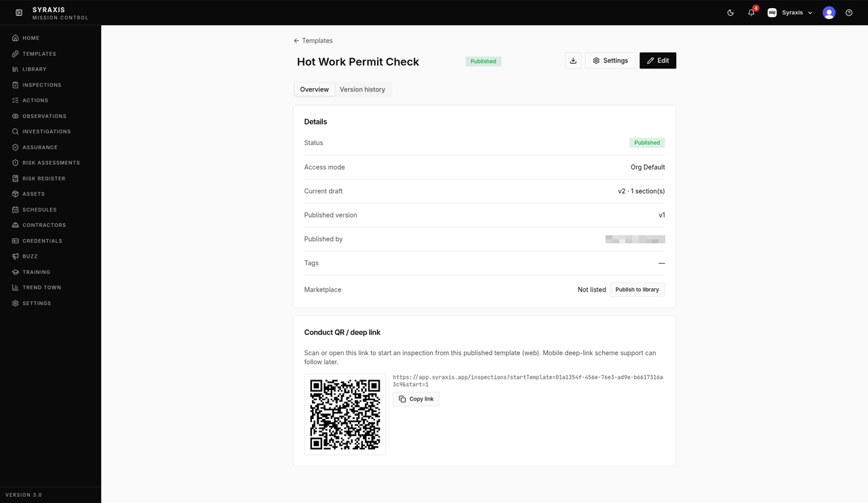
Task: Toggle dark mode moon icon
Action: pyautogui.click(x=730, y=13)
